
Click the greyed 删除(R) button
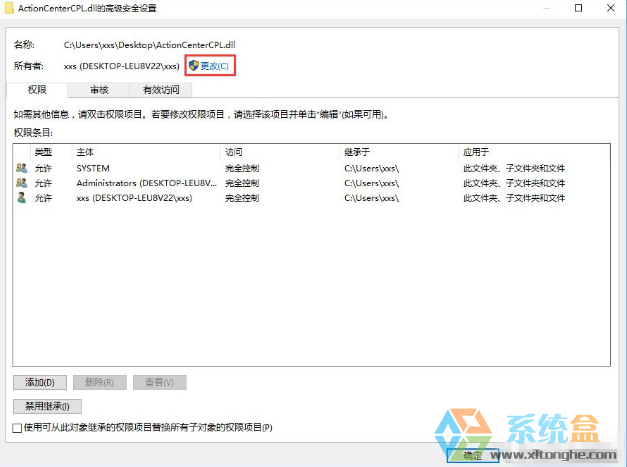[100, 382]
